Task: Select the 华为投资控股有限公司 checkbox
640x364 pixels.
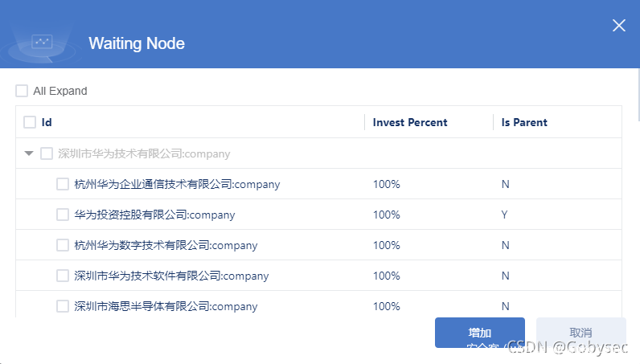Action: (x=63, y=215)
